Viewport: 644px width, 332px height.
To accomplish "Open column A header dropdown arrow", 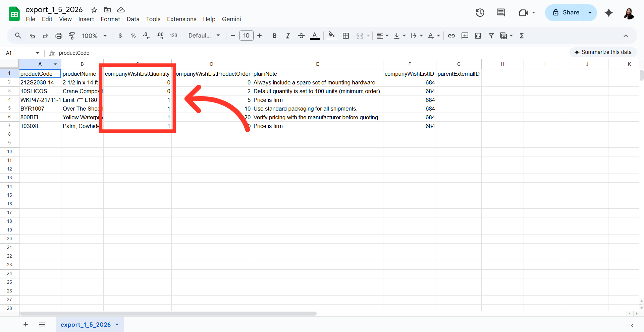I will (55, 64).
